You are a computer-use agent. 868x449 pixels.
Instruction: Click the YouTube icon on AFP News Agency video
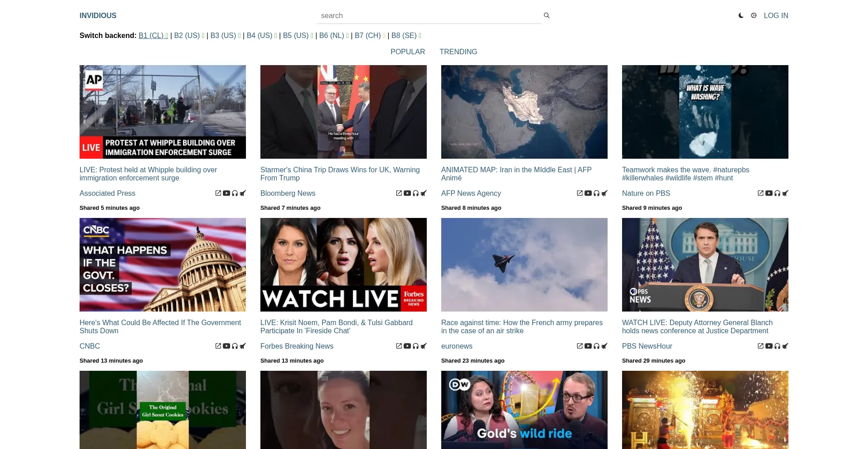[588, 193]
